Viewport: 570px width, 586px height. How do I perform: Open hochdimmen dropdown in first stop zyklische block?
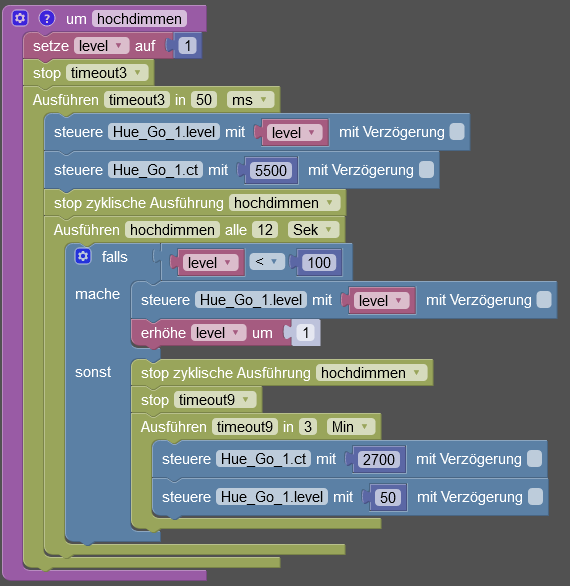pos(284,203)
